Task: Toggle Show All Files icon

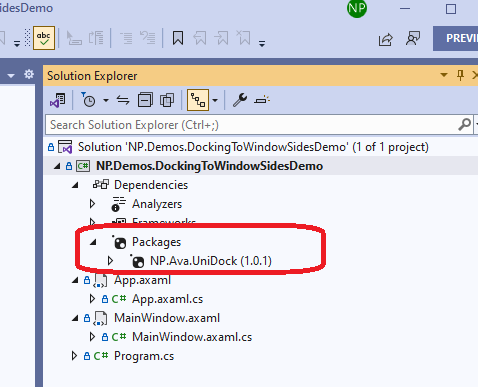Action: pyautogui.click(x=167, y=100)
